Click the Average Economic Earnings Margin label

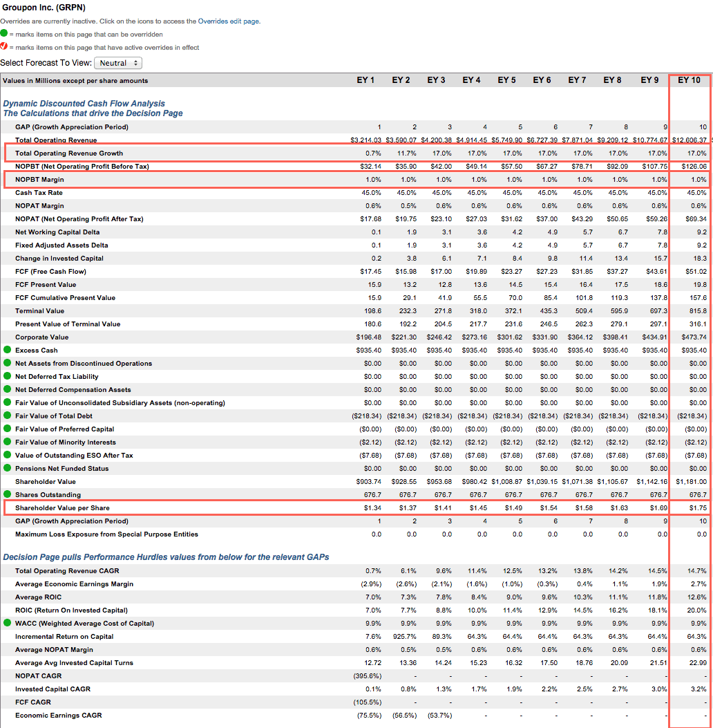click(x=74, y=584)
